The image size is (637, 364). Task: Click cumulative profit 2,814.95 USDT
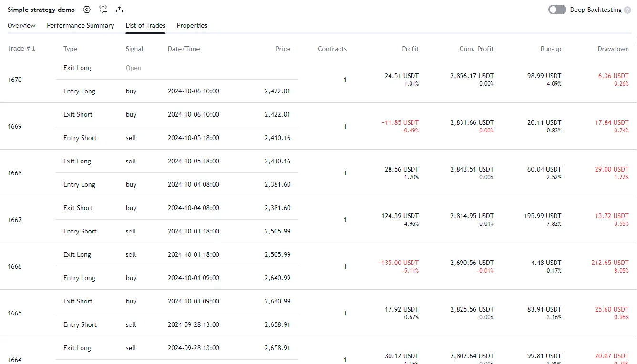(472, 216)
